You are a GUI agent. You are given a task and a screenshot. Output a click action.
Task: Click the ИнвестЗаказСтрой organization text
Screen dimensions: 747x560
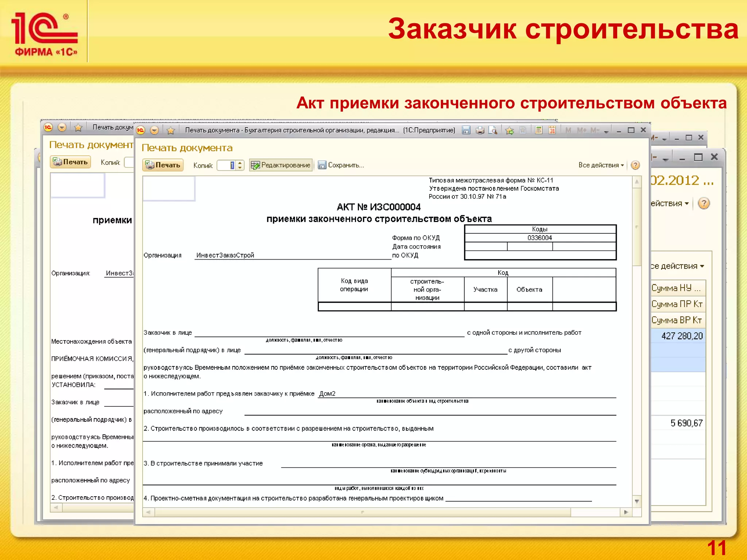point(225,255)
